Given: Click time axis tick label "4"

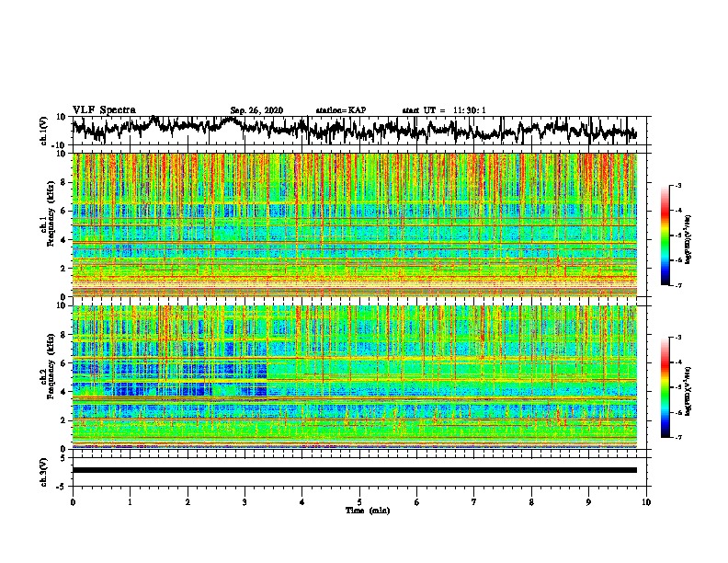Looking at the screenshot, I should click(302, 502).
